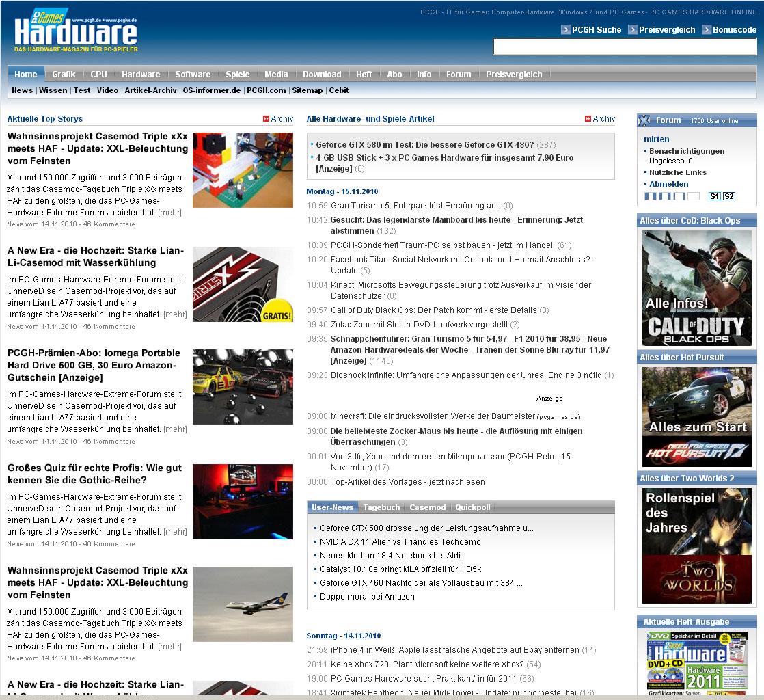Select the S2 font size button
The height and width of the screenshot is (700, 764).
729,196
